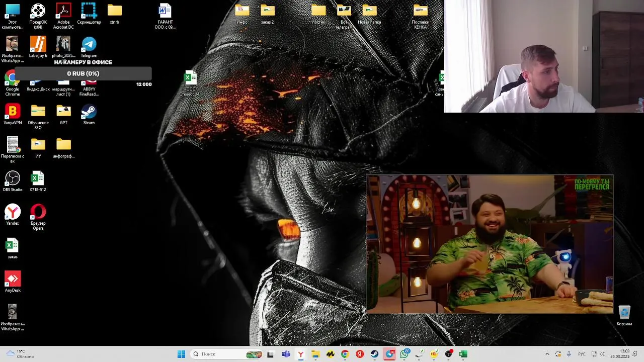Launch Steam from desktop icon

click(x=89, y=114)
